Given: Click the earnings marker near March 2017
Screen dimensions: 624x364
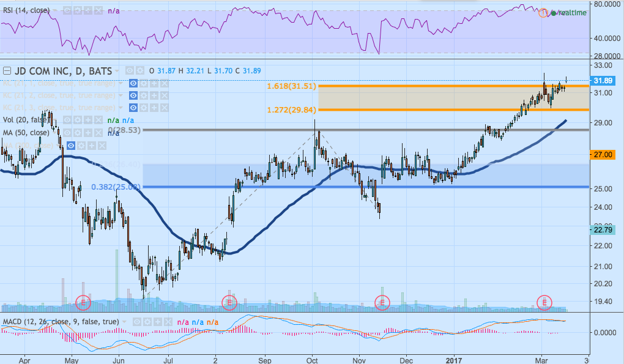Looking at the screenshot, I should (x=544, y=302).
